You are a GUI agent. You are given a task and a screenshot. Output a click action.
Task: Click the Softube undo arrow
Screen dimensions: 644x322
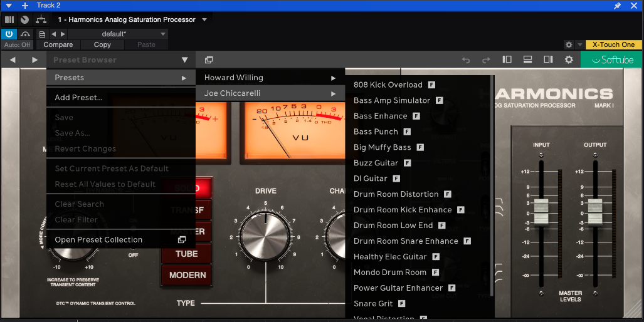coord(466,60)
